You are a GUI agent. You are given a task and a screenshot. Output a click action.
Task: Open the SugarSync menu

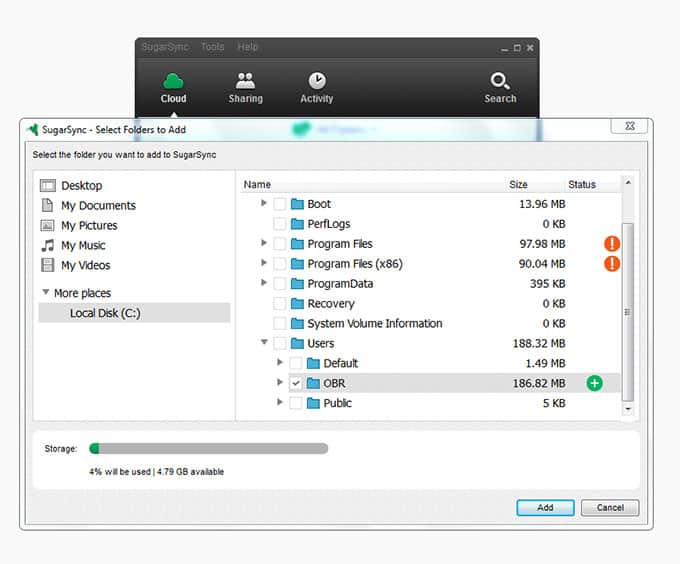click(165, 47)
